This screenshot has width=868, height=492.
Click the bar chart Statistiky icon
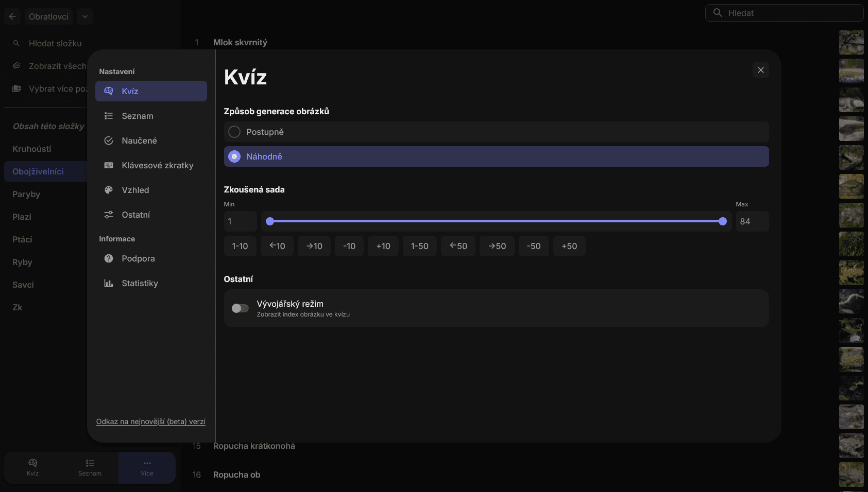tap(109, 283)
